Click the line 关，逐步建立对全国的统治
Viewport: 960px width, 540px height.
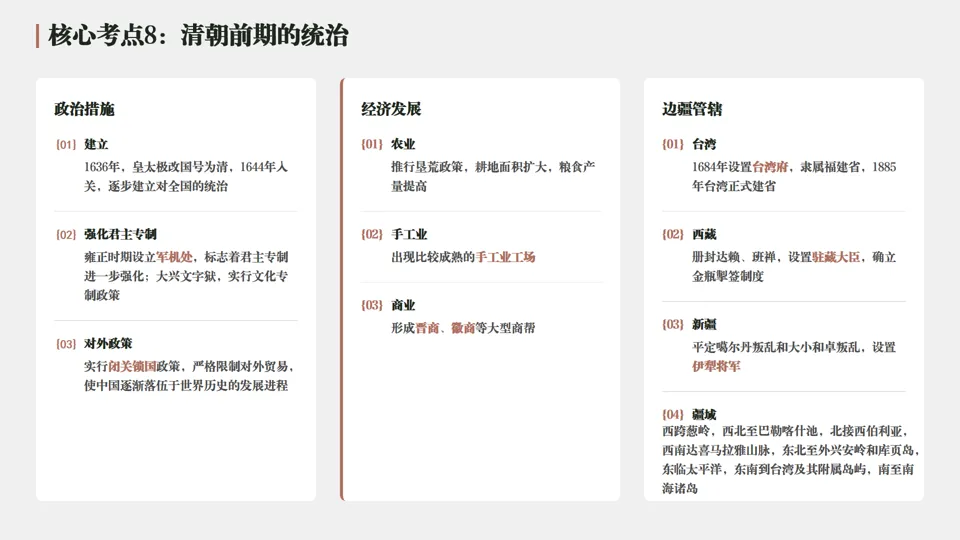156,186
